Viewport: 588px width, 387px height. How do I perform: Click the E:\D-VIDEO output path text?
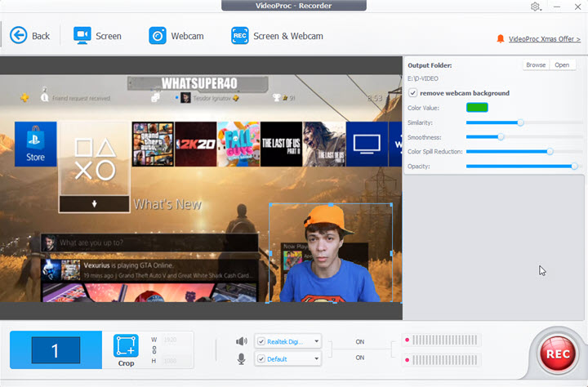pyautogui.click(x=423, y=78)
